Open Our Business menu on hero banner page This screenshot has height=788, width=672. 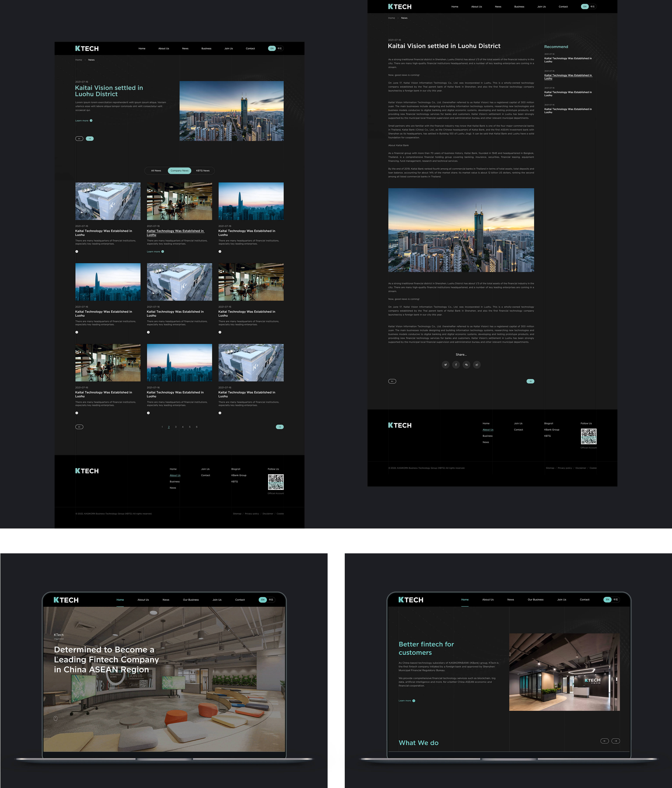click(191, 600)
